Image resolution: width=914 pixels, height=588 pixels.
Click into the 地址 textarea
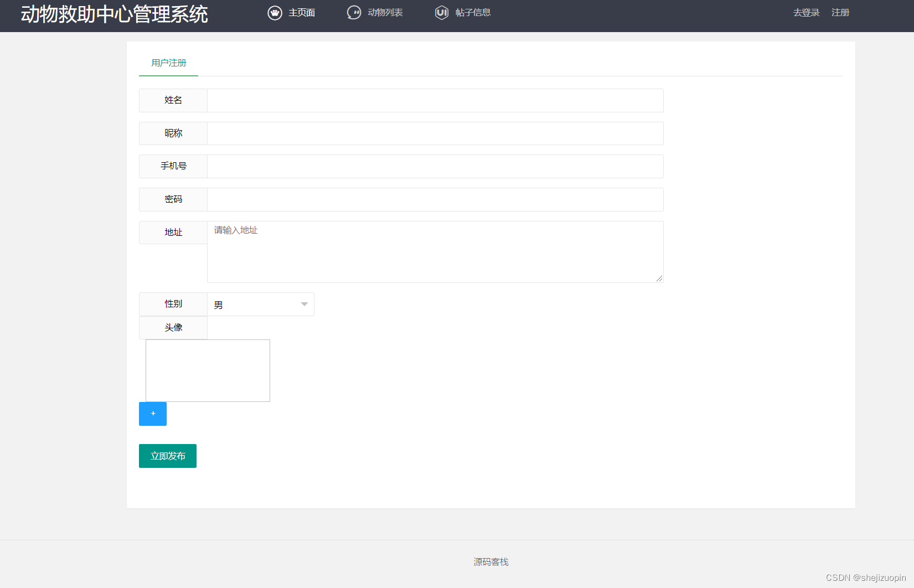(435, 252)
